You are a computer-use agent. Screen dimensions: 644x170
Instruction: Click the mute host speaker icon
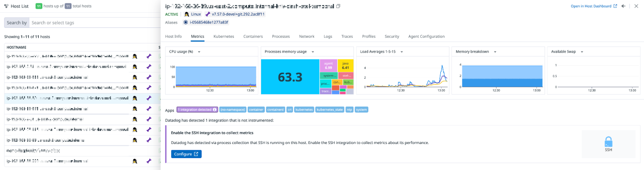click(x=624, y=6)
